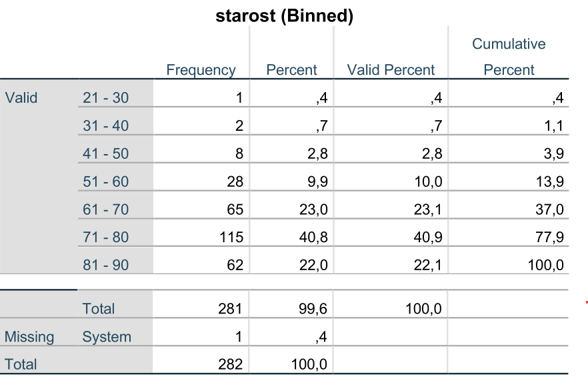Click the Percent column header
The height and width of the screenshot is (391, 588).
pyautogui.click(x=291, y=70)
